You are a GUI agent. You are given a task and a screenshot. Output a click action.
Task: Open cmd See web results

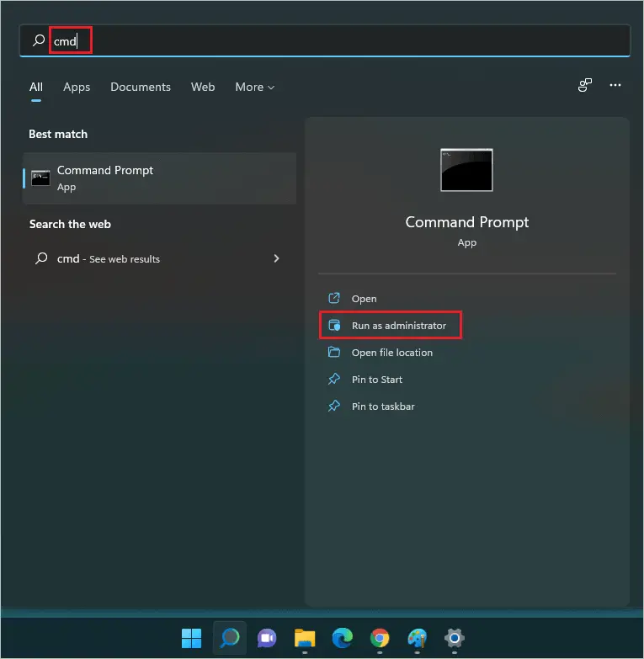pyautogui.click(x=160, y=258)
